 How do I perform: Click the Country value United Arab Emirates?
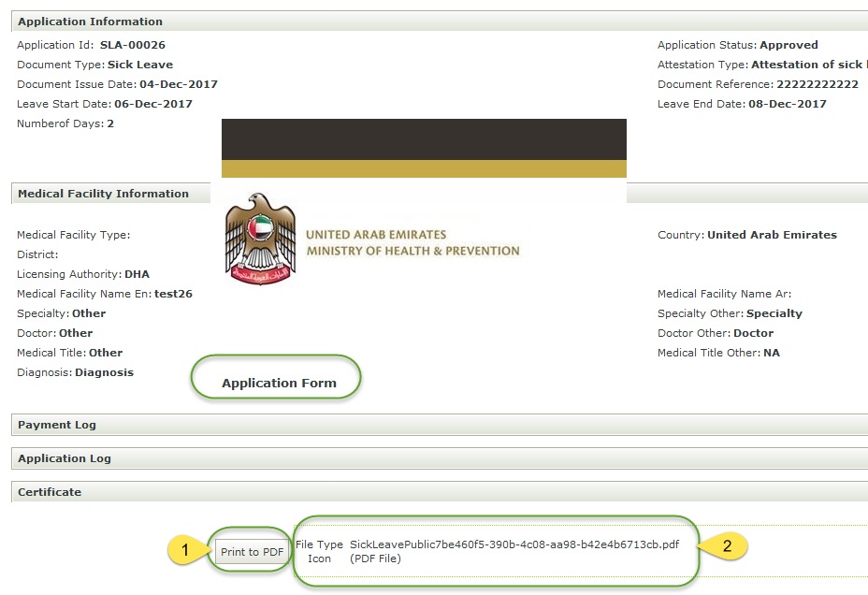tap(772, 235)
